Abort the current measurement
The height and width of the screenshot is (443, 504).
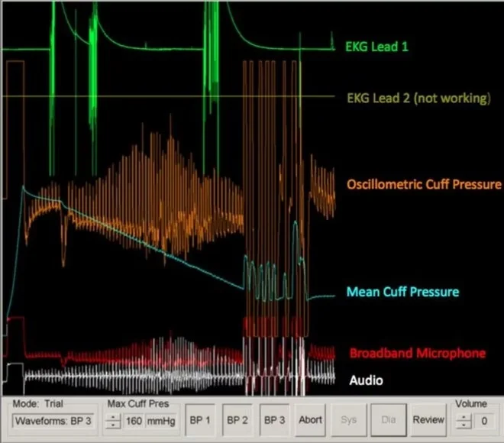(x=310, y=420)
